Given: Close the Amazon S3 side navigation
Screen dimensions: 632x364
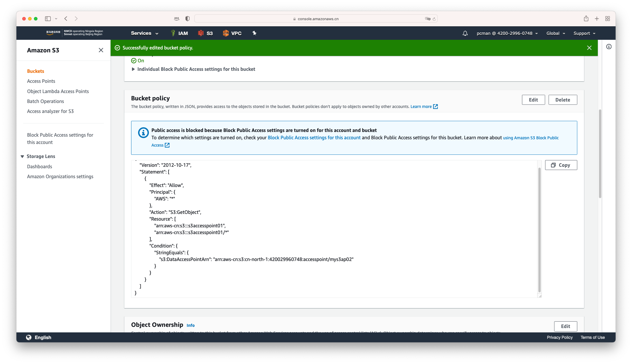Looking at the screenshot, I should point(101,50).
